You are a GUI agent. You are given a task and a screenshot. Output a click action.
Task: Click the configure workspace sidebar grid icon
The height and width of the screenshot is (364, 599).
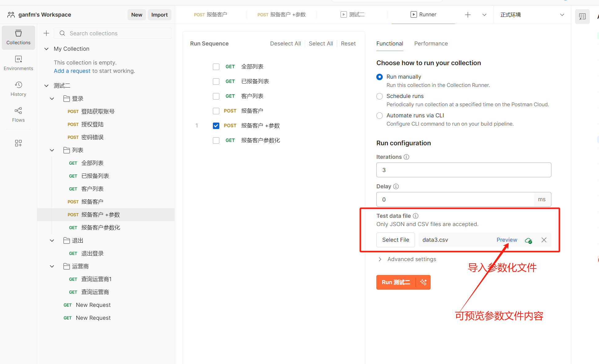click(x=18, y=143)
